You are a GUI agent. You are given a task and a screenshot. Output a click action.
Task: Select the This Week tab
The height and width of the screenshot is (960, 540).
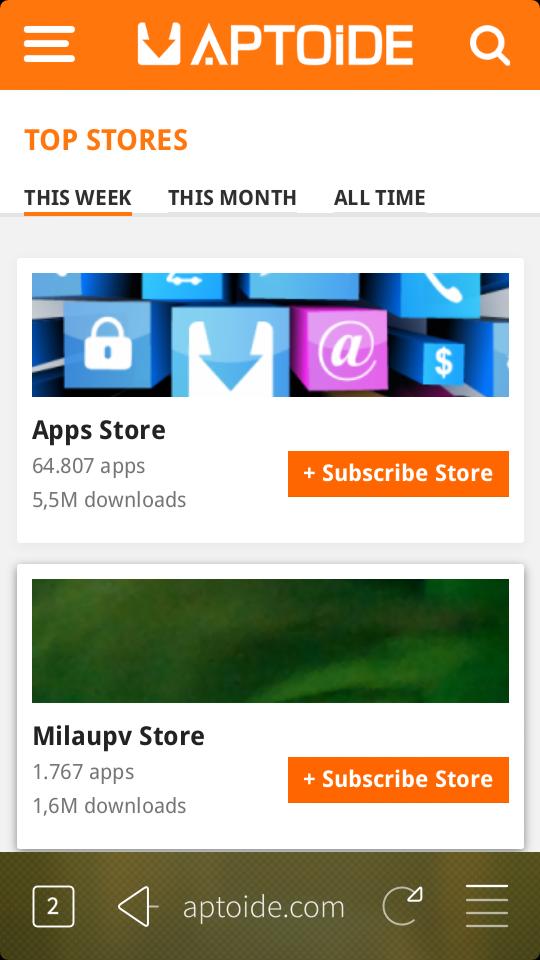pyautogui.click(x=78, y=198)
